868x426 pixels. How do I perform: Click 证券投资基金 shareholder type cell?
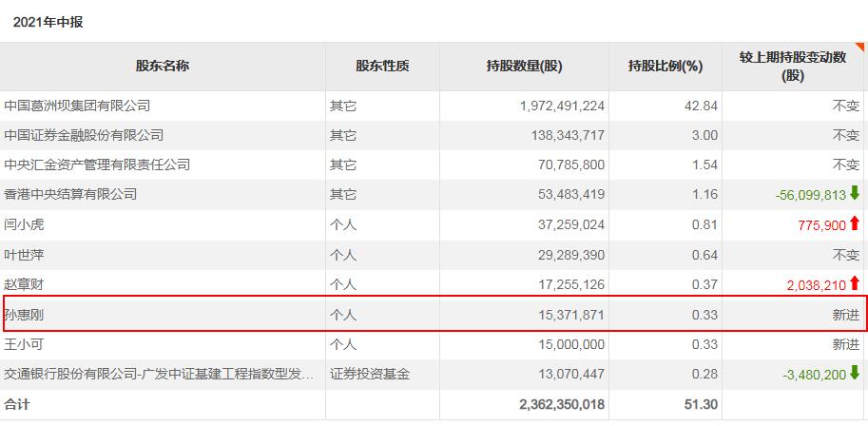pyautogui.click(x=370, y=375)
